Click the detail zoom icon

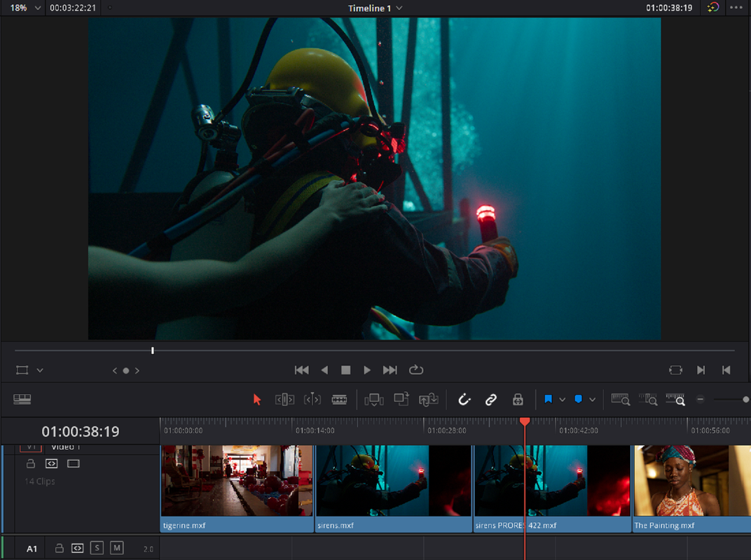point(648,400)
